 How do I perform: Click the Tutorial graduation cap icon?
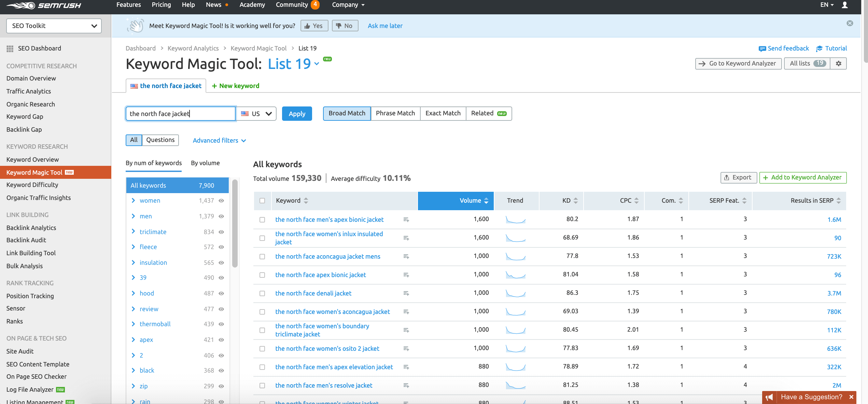point(820,49)
